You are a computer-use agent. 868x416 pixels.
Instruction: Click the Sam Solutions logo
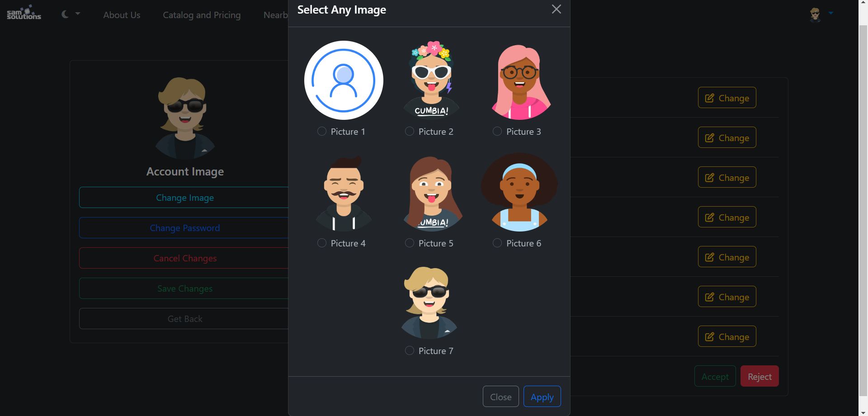pyautogui.click(x=24, y=13)
